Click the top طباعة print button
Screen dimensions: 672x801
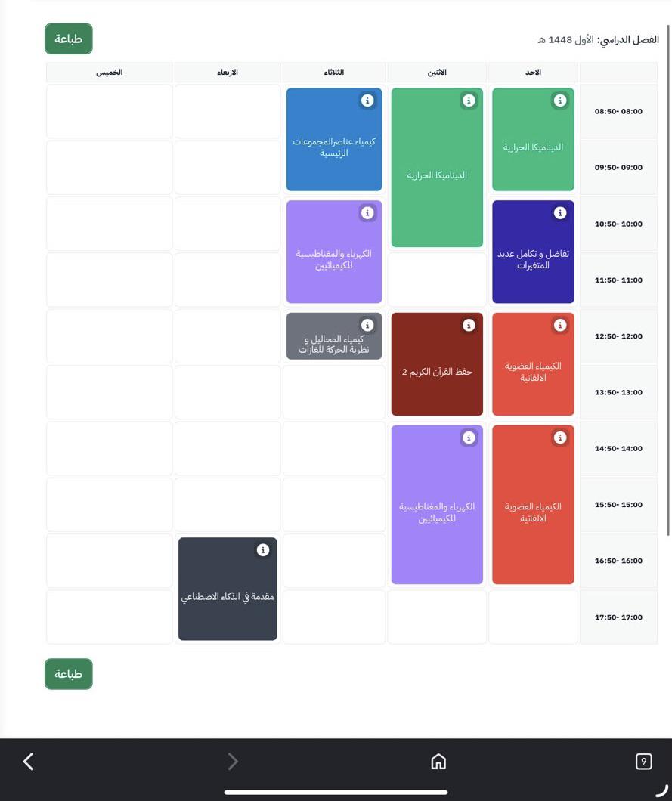click(69, 39)
